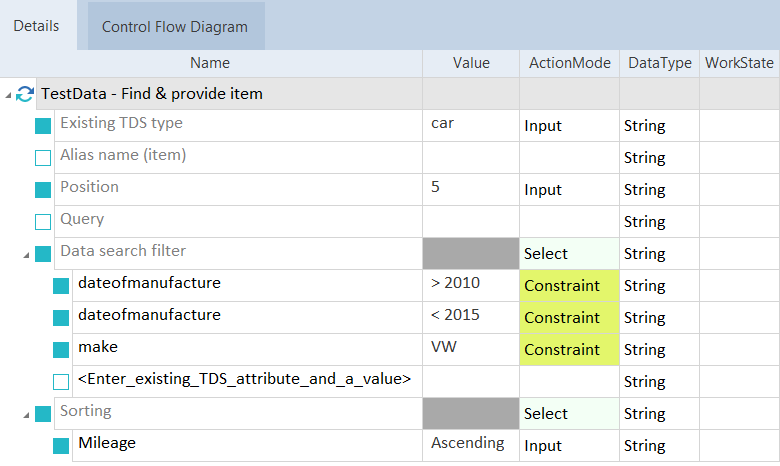
Task: Toggle the empty box beside Query
Action: (x=43, y=222)
